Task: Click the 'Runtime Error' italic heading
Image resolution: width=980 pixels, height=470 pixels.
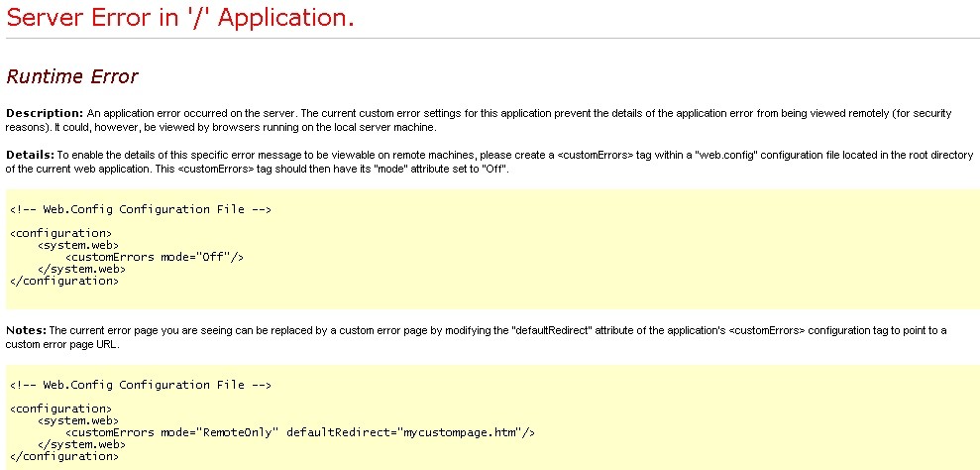Action: (x=72, y=76)
